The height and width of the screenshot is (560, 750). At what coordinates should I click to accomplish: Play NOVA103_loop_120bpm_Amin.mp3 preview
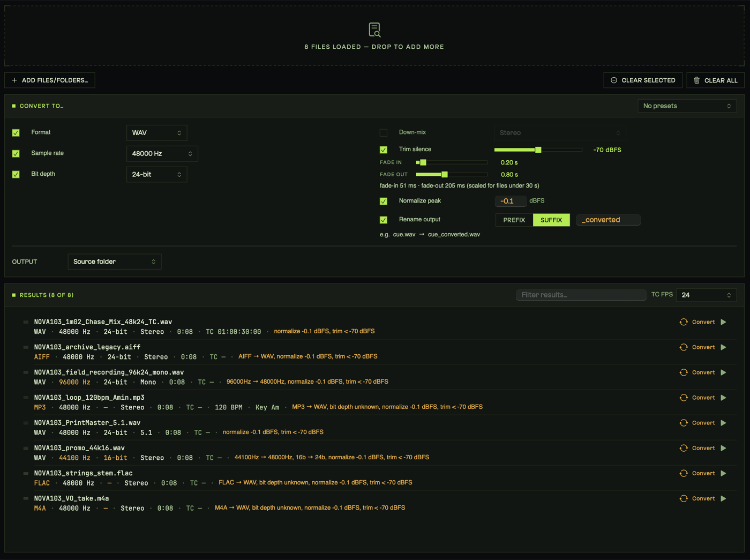(723, 398)
